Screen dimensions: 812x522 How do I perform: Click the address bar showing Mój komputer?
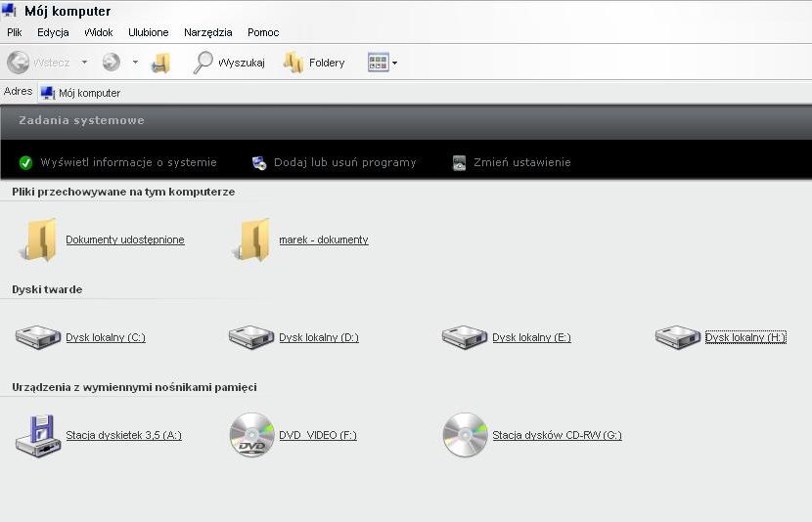pos(391,93)
